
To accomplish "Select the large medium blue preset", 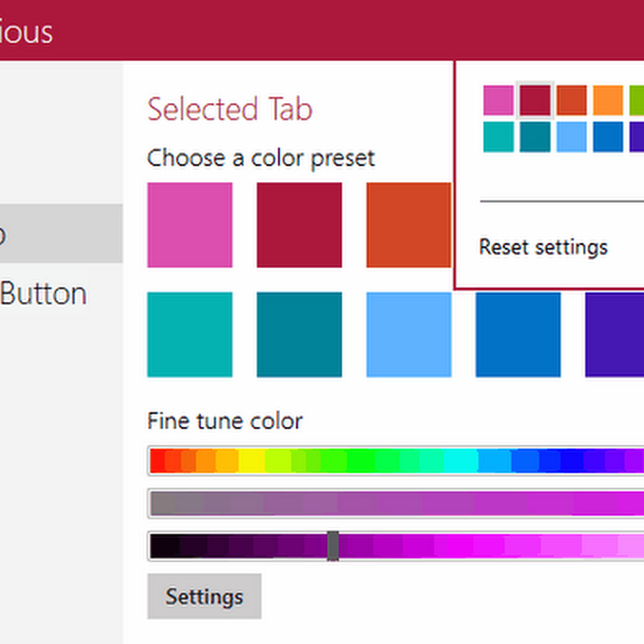I will coord(518,334).
